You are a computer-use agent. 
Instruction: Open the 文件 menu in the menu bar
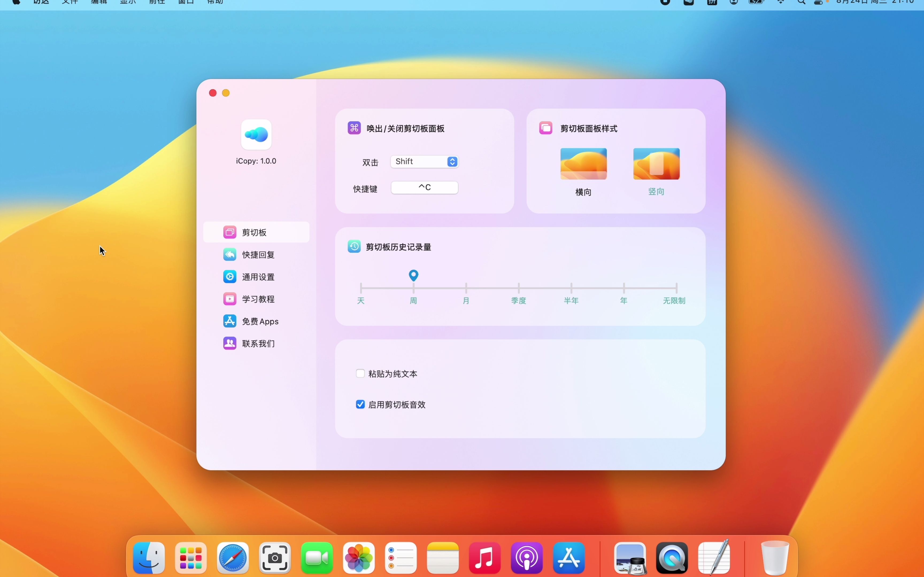(x=70, y=2)
